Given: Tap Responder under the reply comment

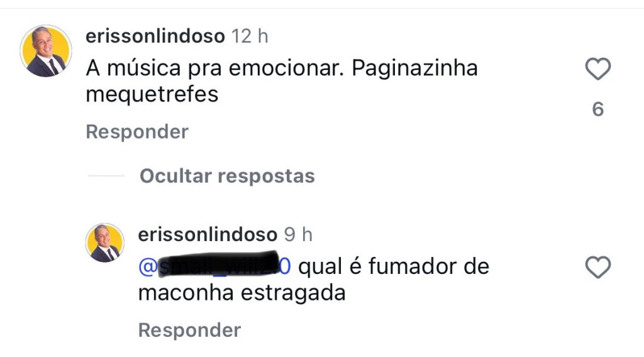Looking at the screenshot, I should click(189, 331).
